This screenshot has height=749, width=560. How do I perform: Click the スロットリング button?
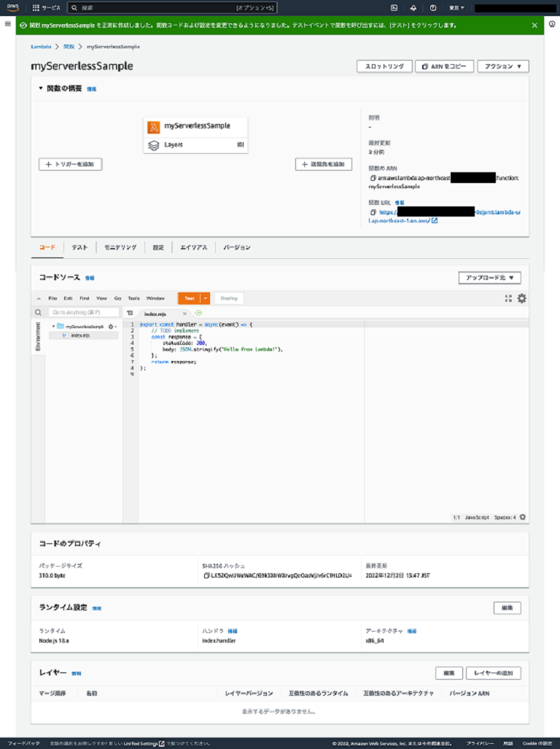point(384,66)
